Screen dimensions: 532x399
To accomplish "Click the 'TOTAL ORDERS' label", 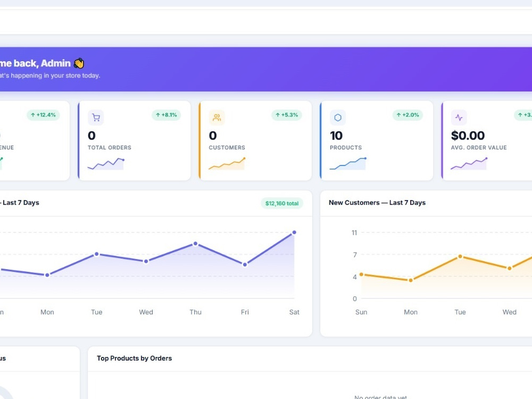I will 110,147.
